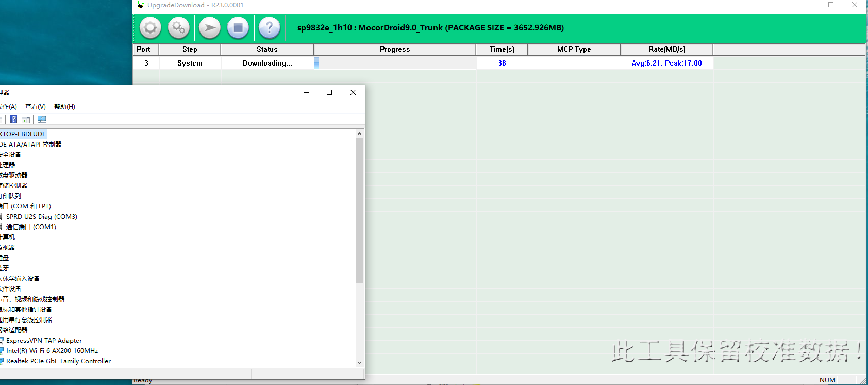Viewport: 868px width, 385px height.
Task: Click the Device Manager scrollbar up arrow
Action: pyautogui.click(x=359, y=134)
